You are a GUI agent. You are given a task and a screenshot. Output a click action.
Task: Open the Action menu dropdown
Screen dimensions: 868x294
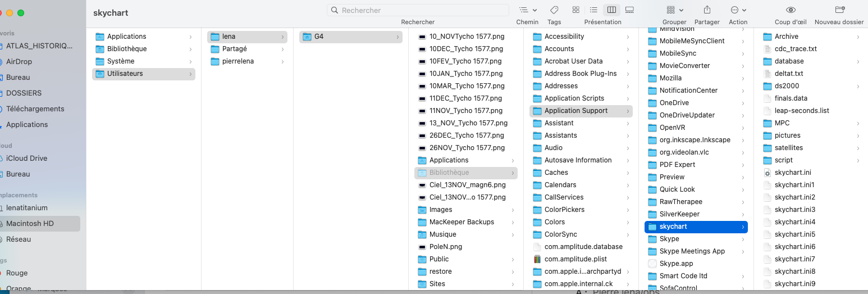[x=738, y=10]
